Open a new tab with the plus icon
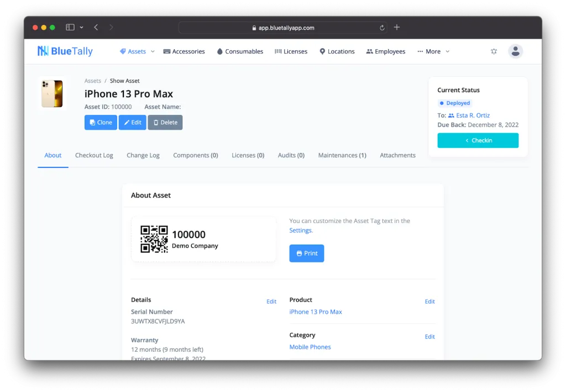 (x=397, y=27)
